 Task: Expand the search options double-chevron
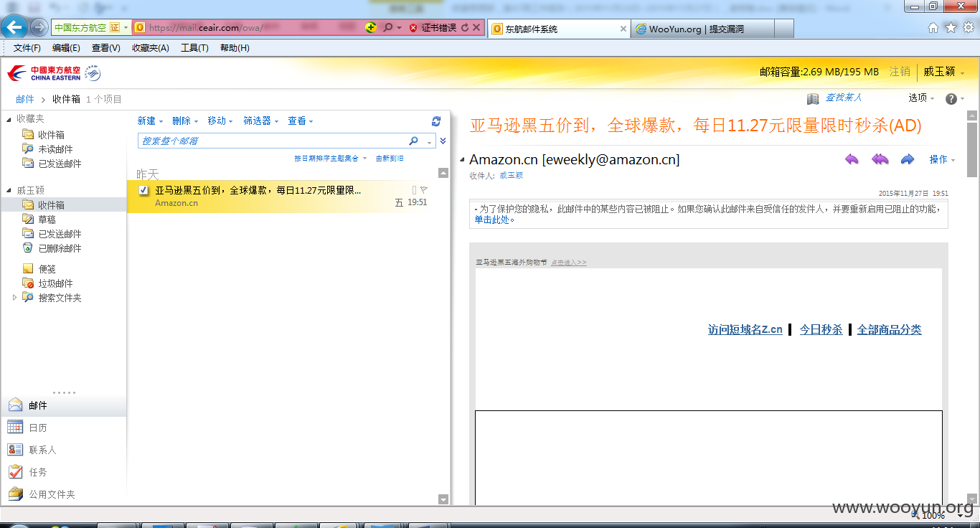click(443, 141)
